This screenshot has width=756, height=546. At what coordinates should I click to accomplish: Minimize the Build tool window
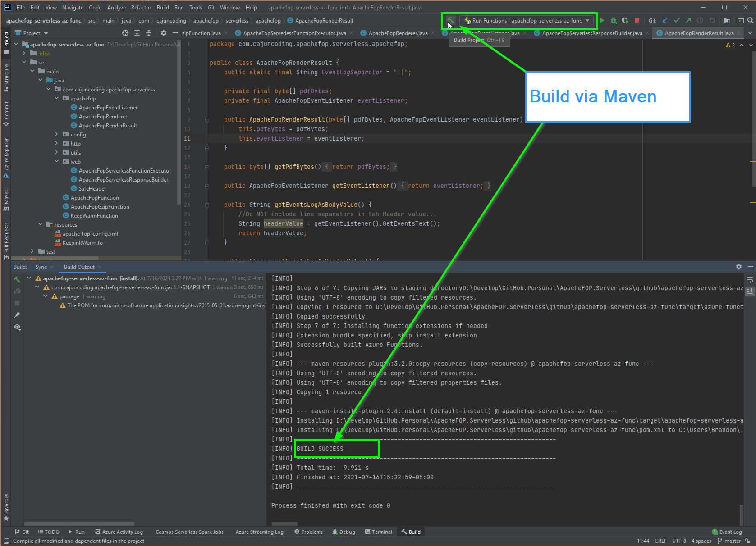coord(751,267)
